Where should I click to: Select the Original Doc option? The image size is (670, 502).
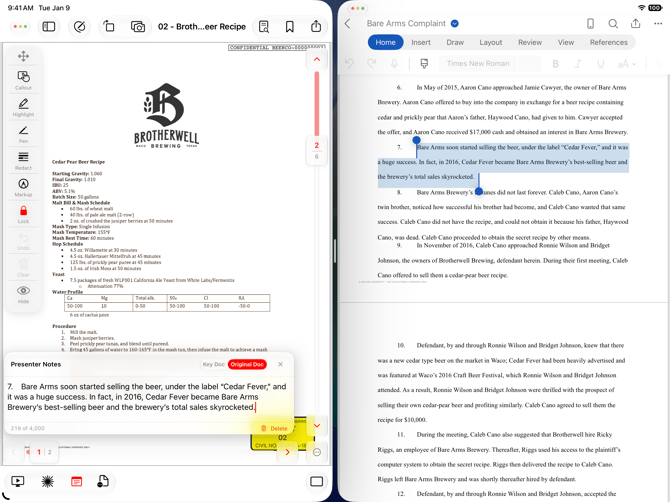247,364
